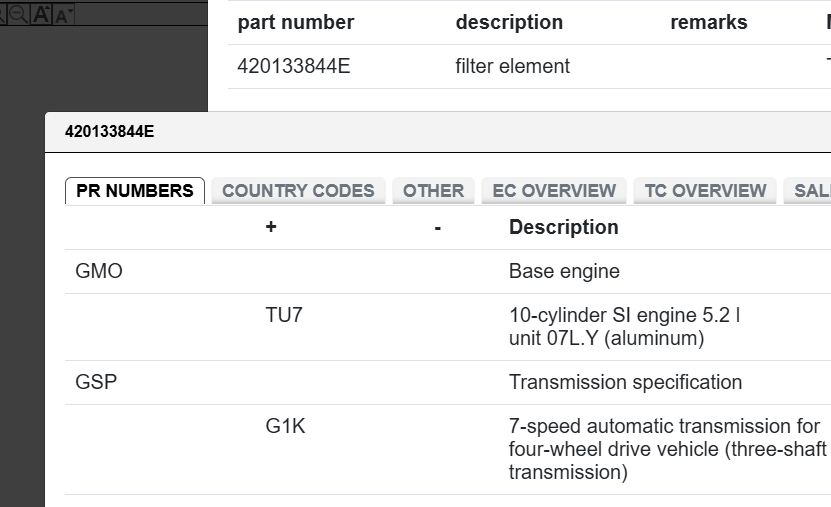Open the COUNTRY CODES tab

298,191
